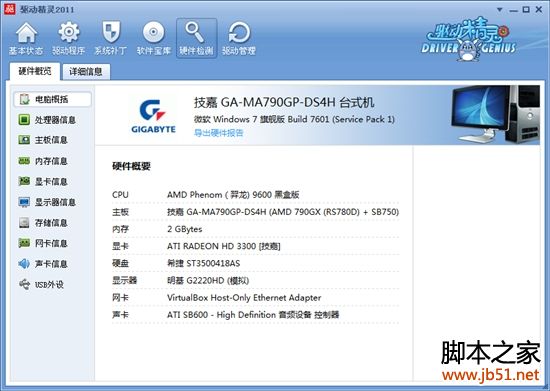The height and width of the screenshot is (391, 550).
Task: Click the 显卡信息 graphics card icon
Action: pos(24,181)
